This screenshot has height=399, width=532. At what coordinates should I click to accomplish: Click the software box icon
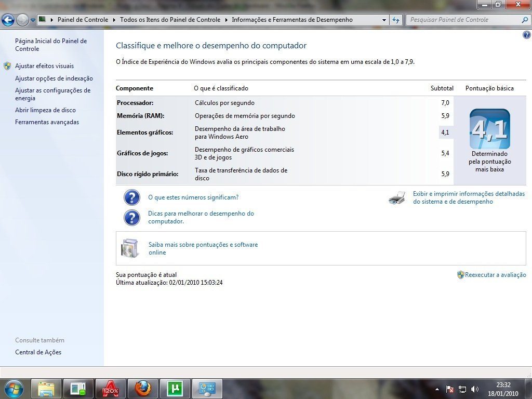tap(130, 248)
